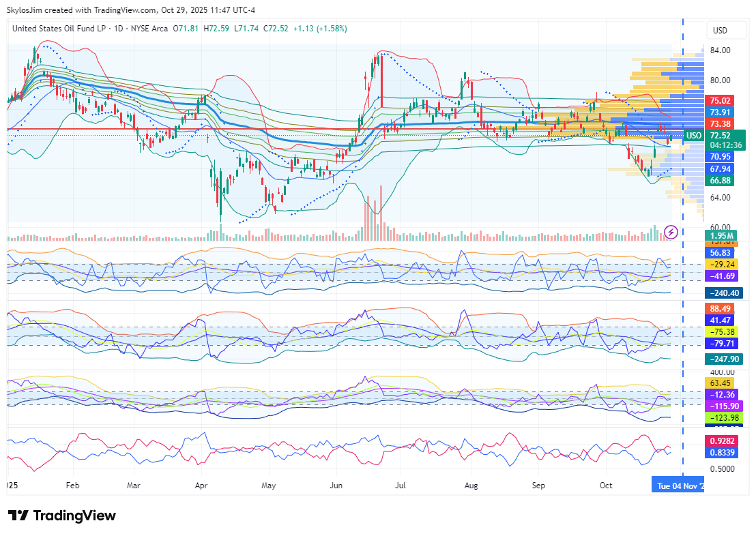Click the green USO symbol tag
756x536 pixels.
click(x=693, y=136)
